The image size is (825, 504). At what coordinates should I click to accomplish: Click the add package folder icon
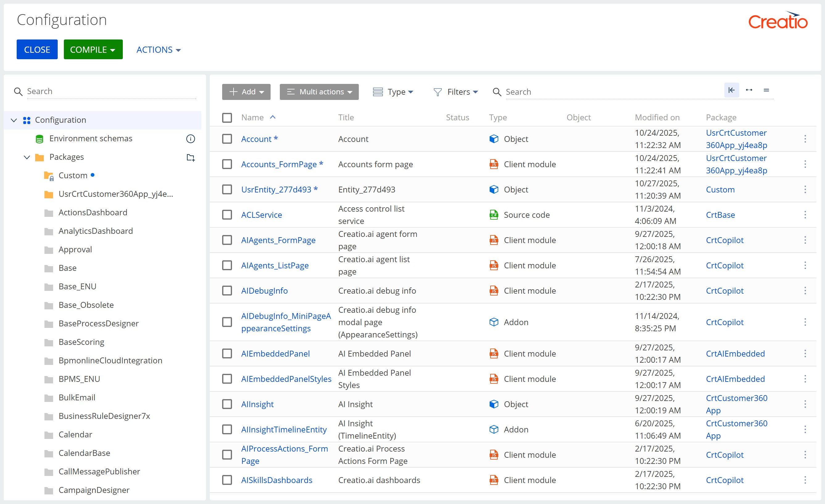tap(190, 157)
